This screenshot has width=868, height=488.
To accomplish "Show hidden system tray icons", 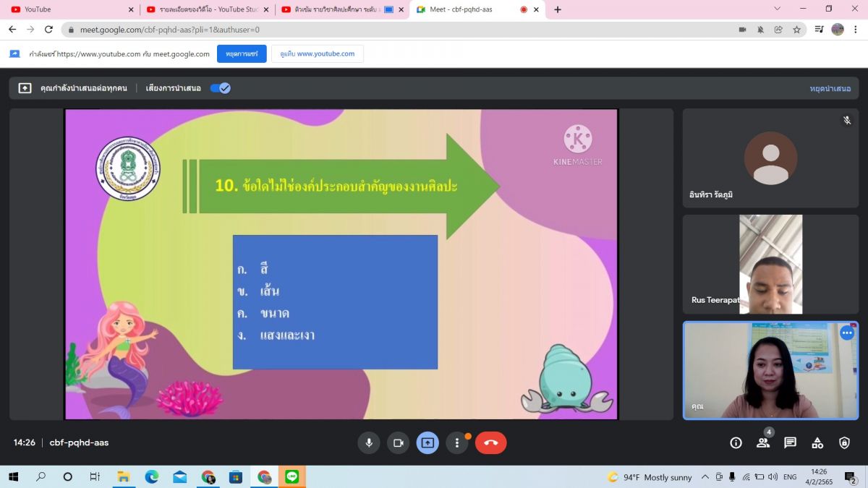I will [x=706, y=477].
